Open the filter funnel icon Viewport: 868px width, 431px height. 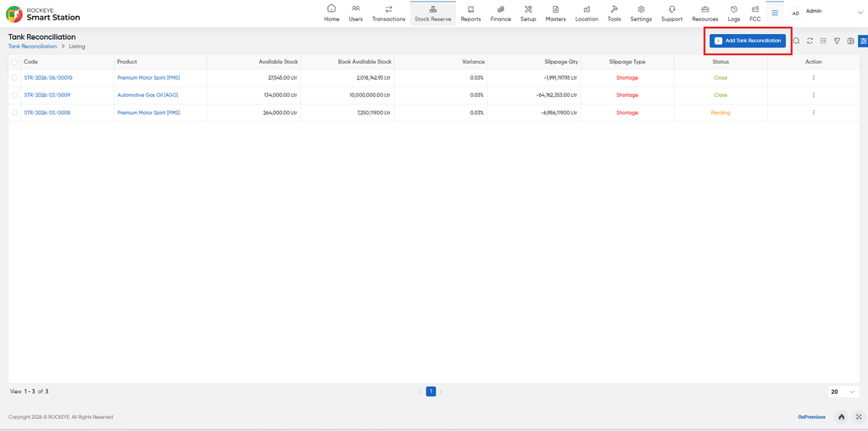(837, 41)
